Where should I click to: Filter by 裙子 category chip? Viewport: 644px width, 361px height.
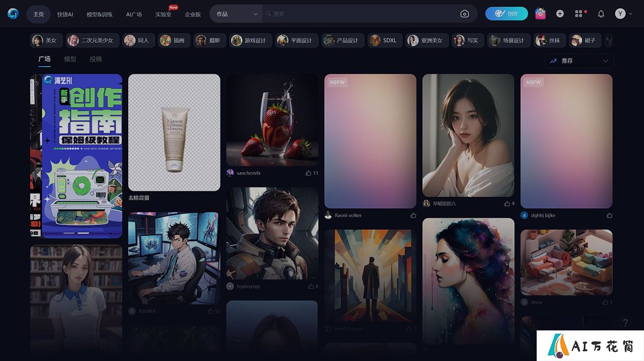pyautogui.click(x=584, y=40)
